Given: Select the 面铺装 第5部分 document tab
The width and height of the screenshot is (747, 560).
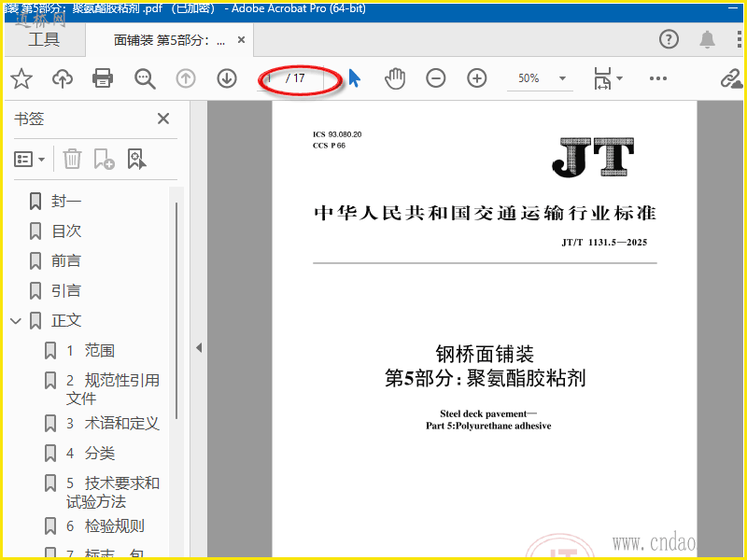Looking at the screenshot, I should tap(169, 40).
